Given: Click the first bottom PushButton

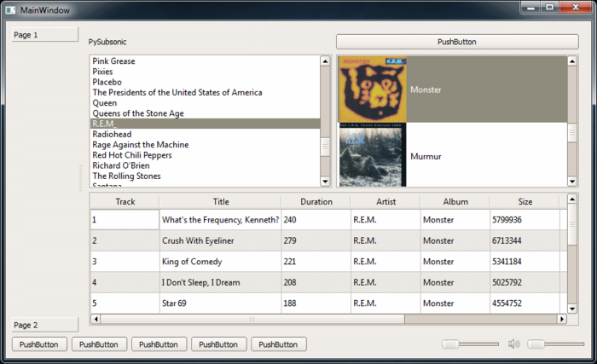Looking at the screenshot, I should tap(39, 344).
